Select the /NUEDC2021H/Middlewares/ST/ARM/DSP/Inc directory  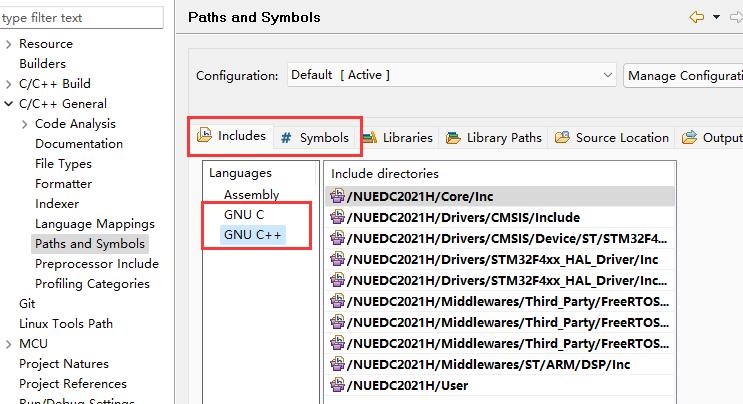point(500,364)
